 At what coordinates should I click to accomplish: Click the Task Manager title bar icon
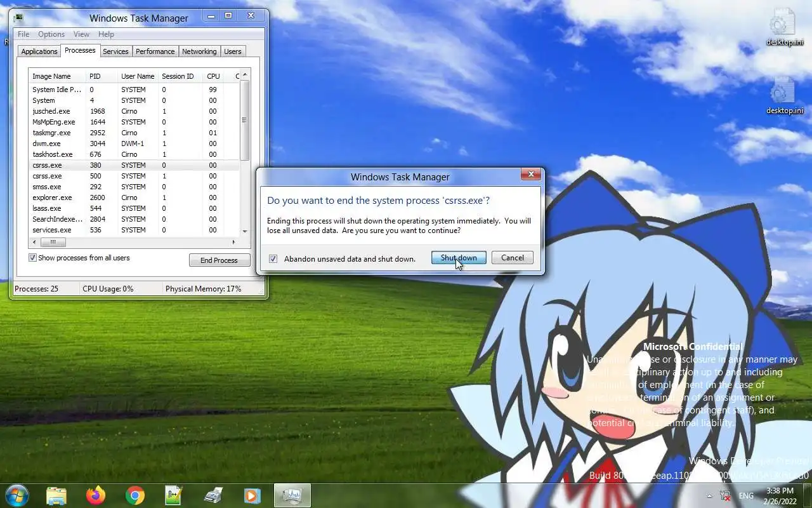pos(18,18)
